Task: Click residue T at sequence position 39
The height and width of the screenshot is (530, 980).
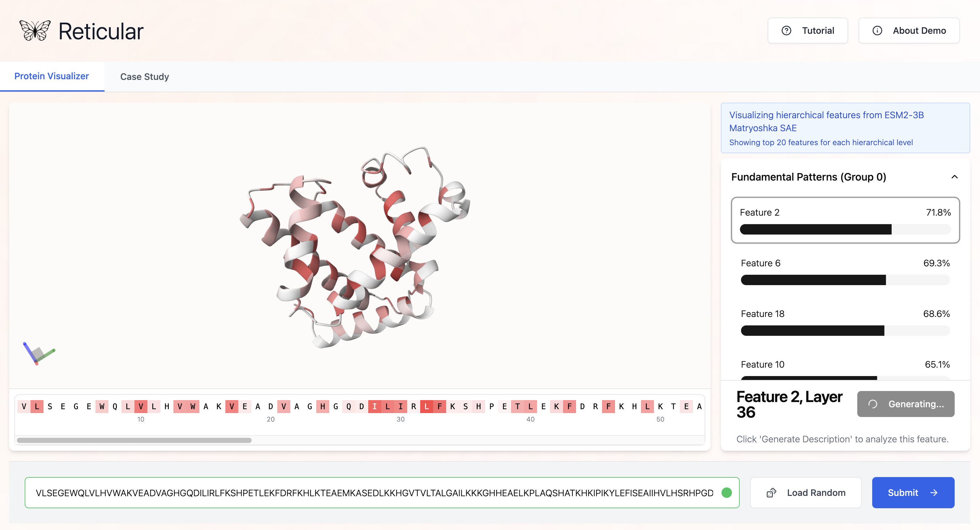Action: (517, 406)
